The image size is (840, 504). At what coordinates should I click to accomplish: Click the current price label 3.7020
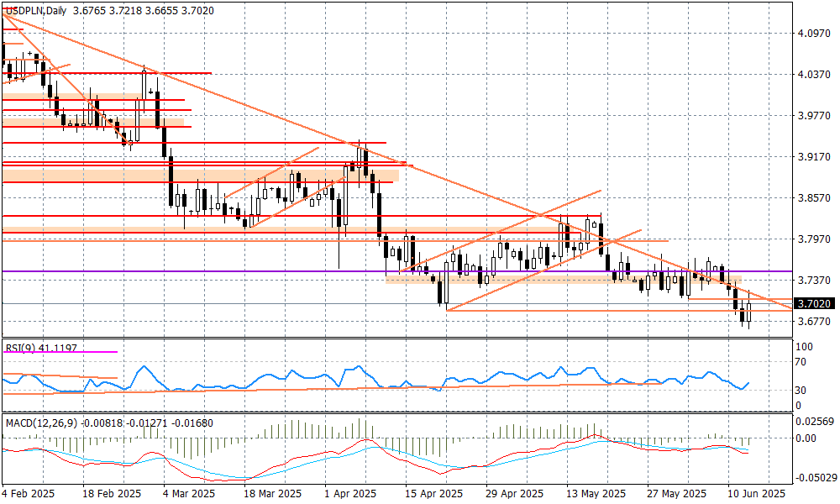click(x=814, y=304)
